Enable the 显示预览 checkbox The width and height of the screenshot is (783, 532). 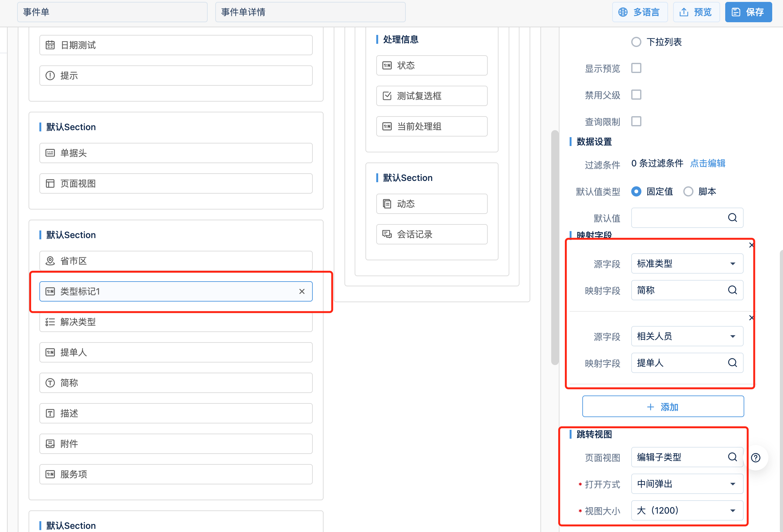click(636, 68)
